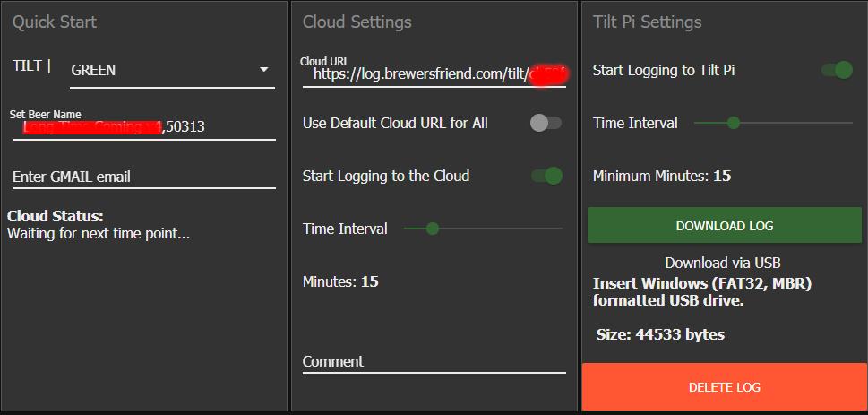868x415 pixels.
Task: Click the Set Beer Name field
Action: point(144,127)
